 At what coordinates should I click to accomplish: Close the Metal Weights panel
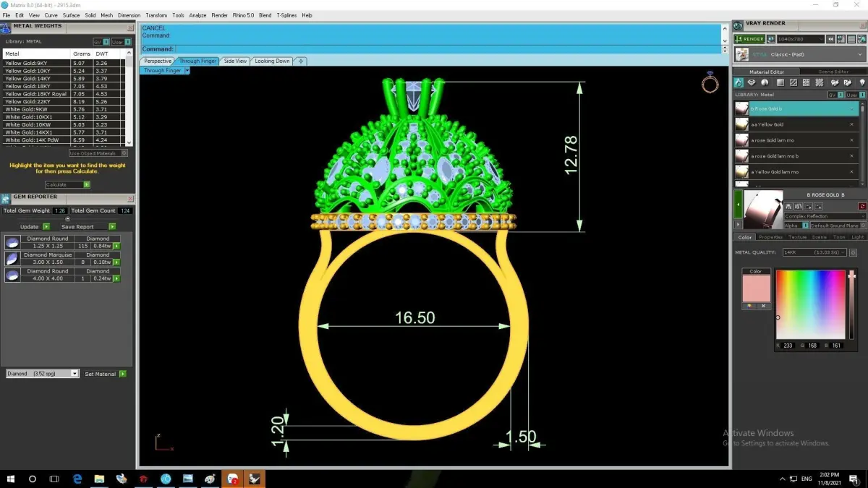click(x=130, y=28)
